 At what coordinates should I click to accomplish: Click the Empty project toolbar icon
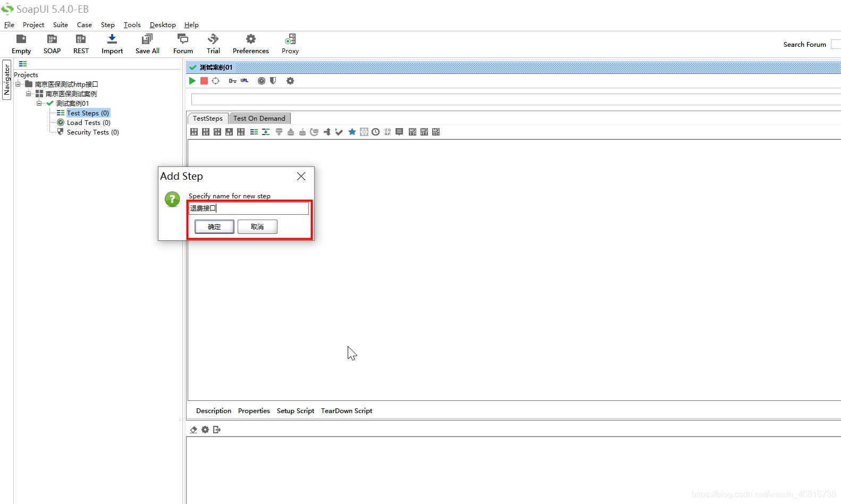tap(21, 44)
